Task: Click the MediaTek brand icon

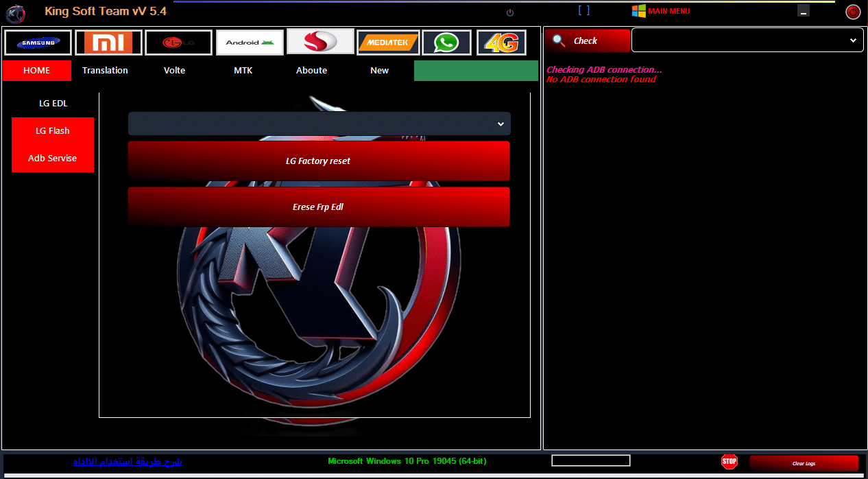Action: [388, 42]
